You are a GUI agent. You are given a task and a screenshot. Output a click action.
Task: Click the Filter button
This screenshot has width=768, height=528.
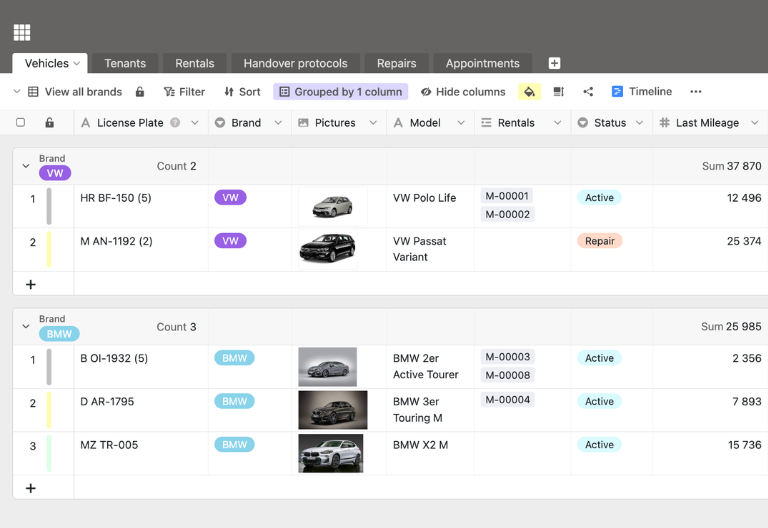pyautogui.click(x=184, y=92)
